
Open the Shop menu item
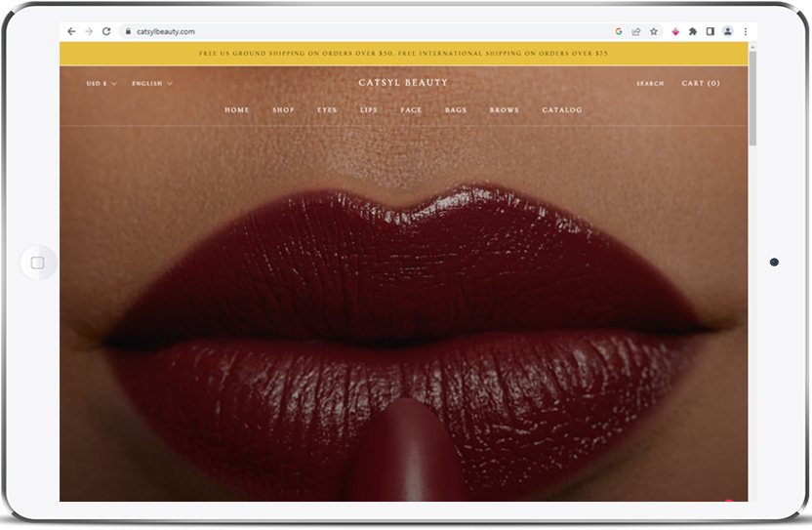tap(283, 110)
